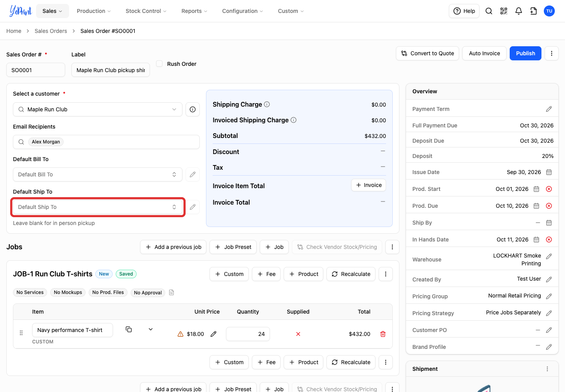This screenshot has height=392, width=565.
Task: Click the Quantity field showing 24
Action: point(248,334)
